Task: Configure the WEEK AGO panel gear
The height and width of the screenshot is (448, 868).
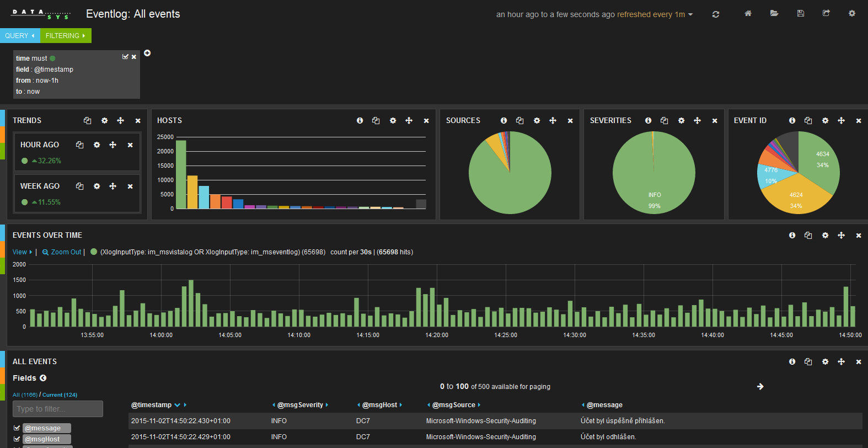Action: pos(97,186)
